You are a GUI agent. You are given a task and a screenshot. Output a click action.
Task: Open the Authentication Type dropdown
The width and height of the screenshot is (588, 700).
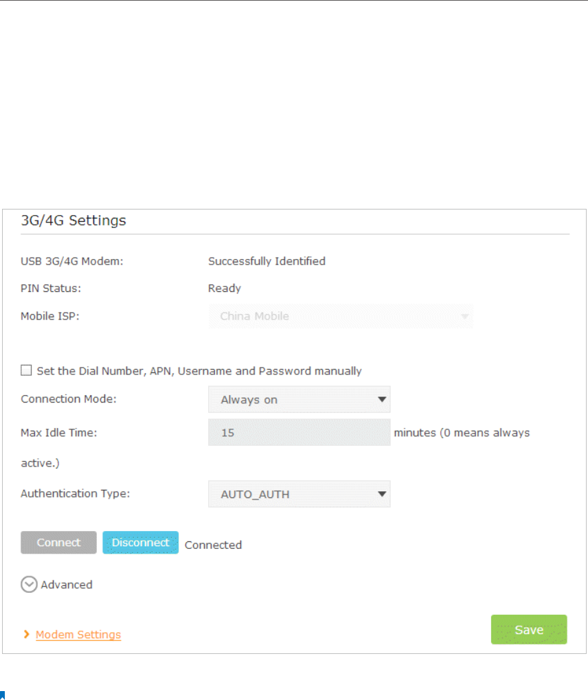pos(299,494)
